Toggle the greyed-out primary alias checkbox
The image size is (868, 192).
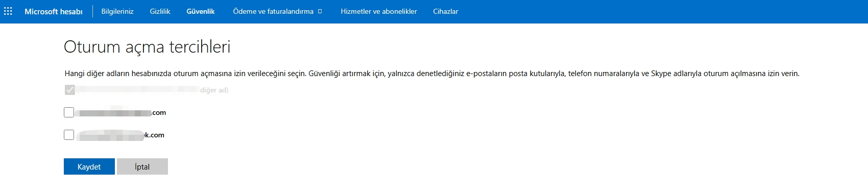pos(70,90)
